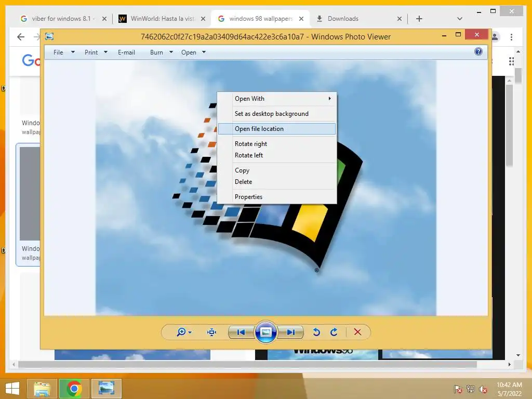Switch to WinWorld: Hasta la vista tab
532x399 pixels.
163,19
